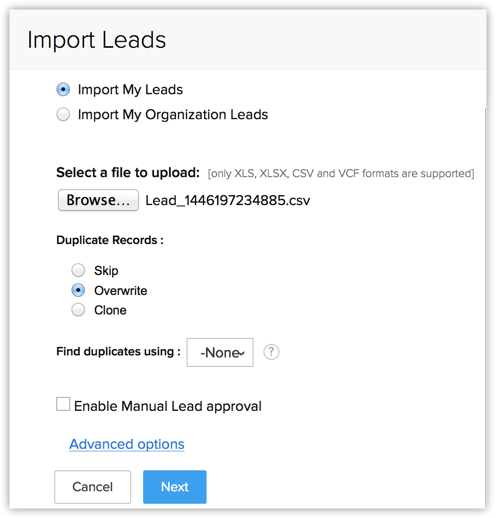Click the Browse... file button

(x=98, y=200)
